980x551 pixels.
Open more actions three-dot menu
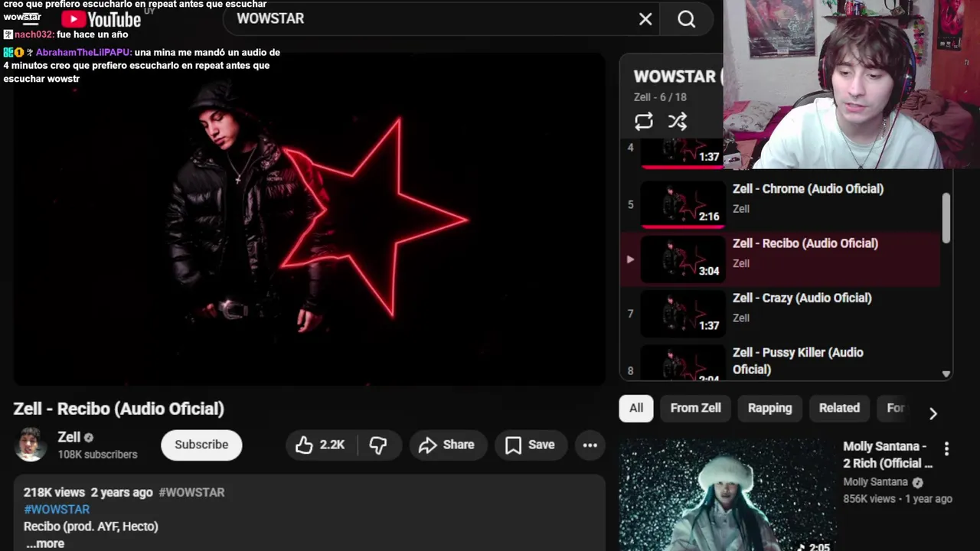click(590, 445)
